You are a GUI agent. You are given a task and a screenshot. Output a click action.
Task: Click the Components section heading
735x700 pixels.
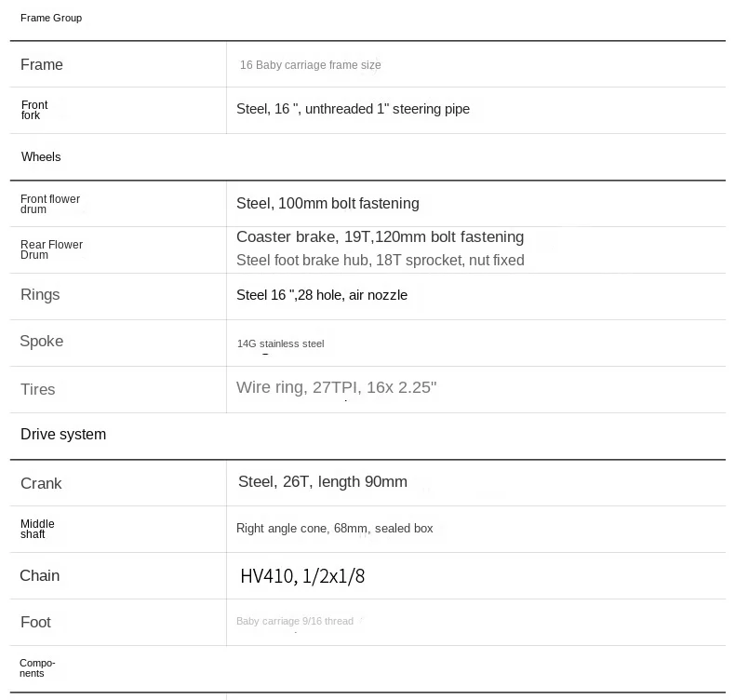click(37, 668)
